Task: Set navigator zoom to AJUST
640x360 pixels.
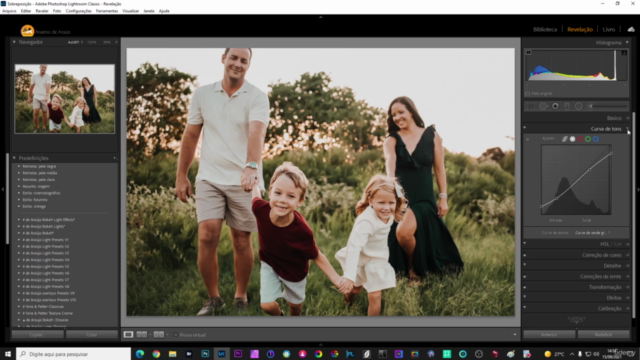Action: point(73,42)
